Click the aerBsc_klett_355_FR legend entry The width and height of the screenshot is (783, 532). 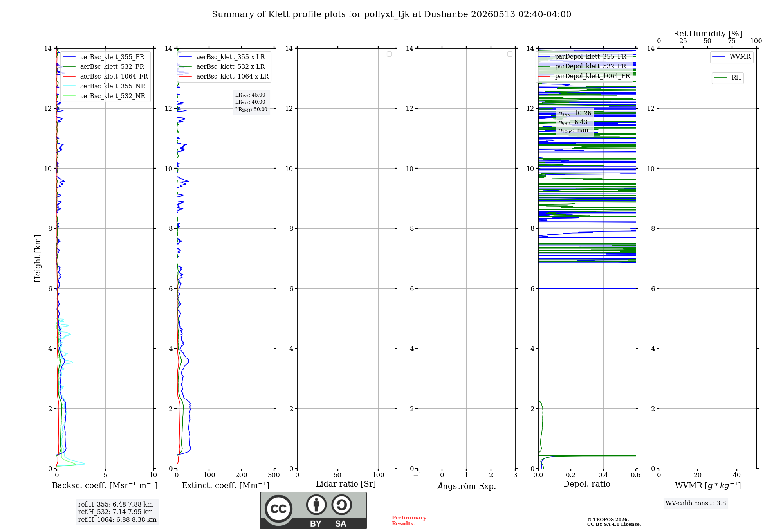pyautogui.click(x=104, y=57)
